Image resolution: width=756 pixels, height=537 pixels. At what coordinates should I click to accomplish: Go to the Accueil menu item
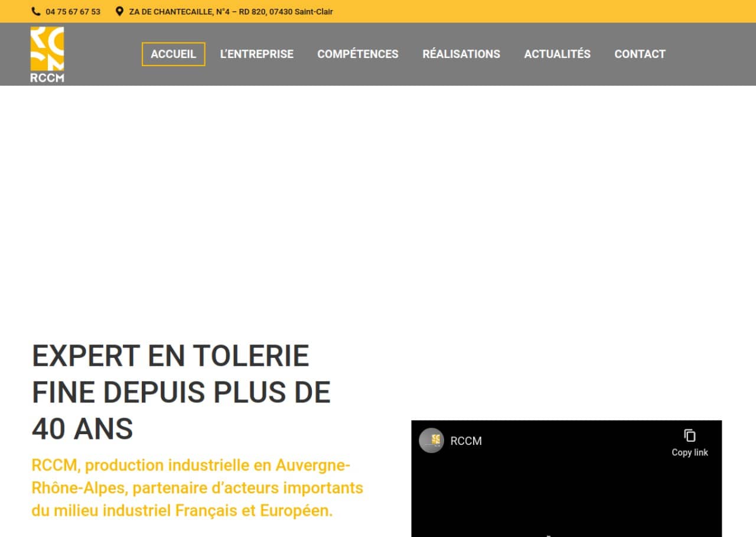click(x=173, y=54)
